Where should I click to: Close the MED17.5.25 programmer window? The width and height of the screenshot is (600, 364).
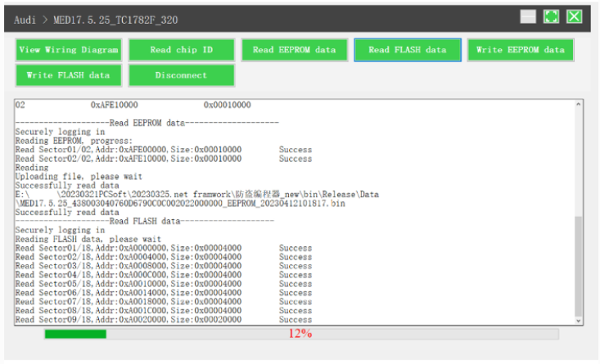(x=575, y=16)
